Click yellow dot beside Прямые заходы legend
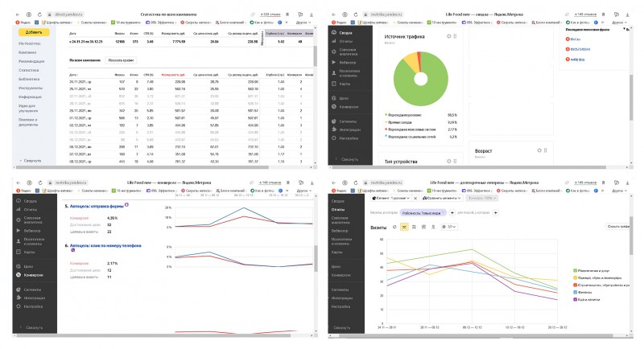This screenshot has width=644, height=349. point(386,122)
